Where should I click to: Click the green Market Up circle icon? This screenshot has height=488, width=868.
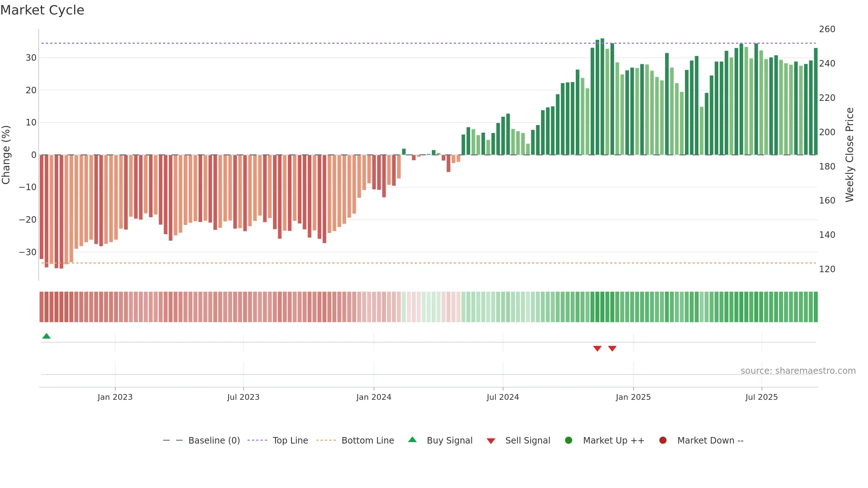click(x=569, y=440)
